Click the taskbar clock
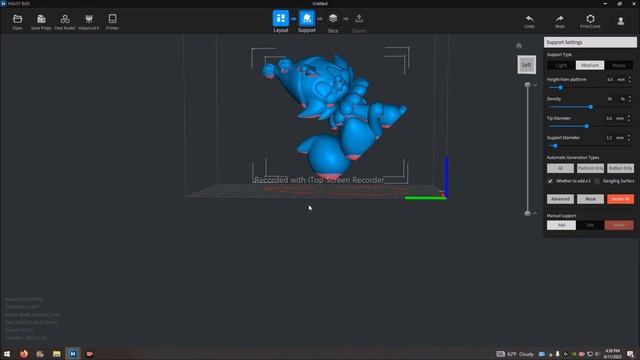This screenshot has height=360, width=640. pos(612,354)
